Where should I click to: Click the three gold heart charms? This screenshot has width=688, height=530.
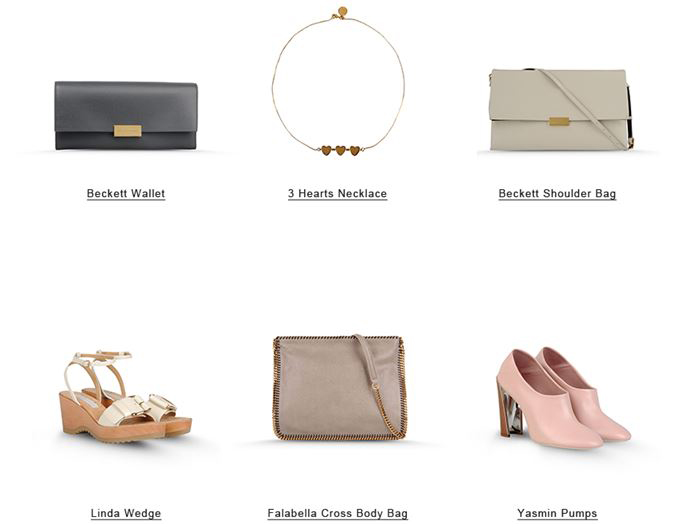pyautogui.click(x=340, y=150)
